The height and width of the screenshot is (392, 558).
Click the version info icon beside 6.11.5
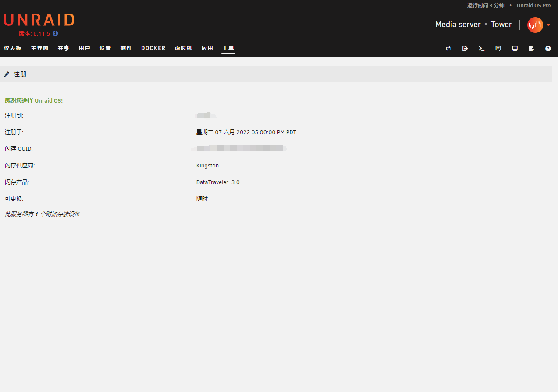point(55,33)
